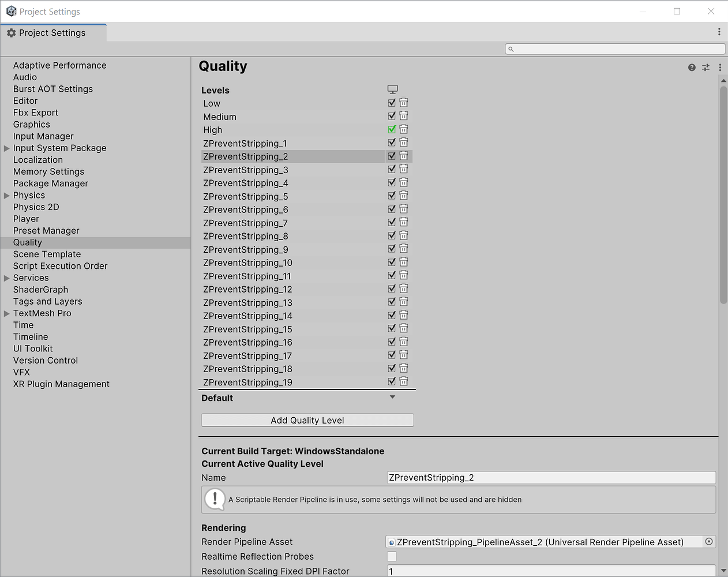Viewport: 728px width, 577px height.
Task: Open the Render Pipeline Asset object picker
Action: pos(709,542)
